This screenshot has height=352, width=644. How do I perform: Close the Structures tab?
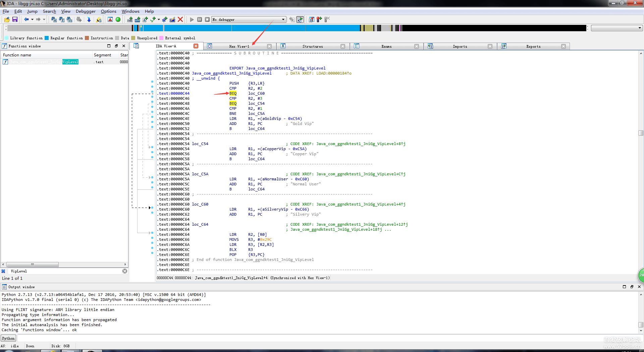point(343,46)
